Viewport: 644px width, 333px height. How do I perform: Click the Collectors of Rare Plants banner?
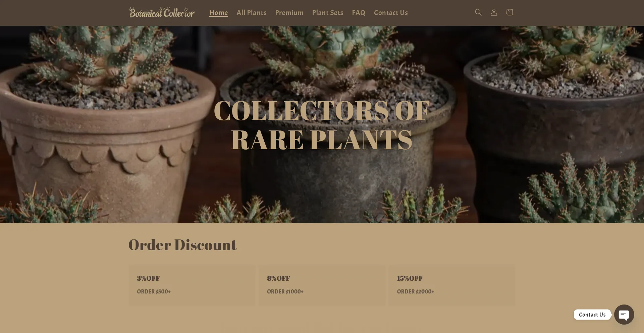pos(322,125)
